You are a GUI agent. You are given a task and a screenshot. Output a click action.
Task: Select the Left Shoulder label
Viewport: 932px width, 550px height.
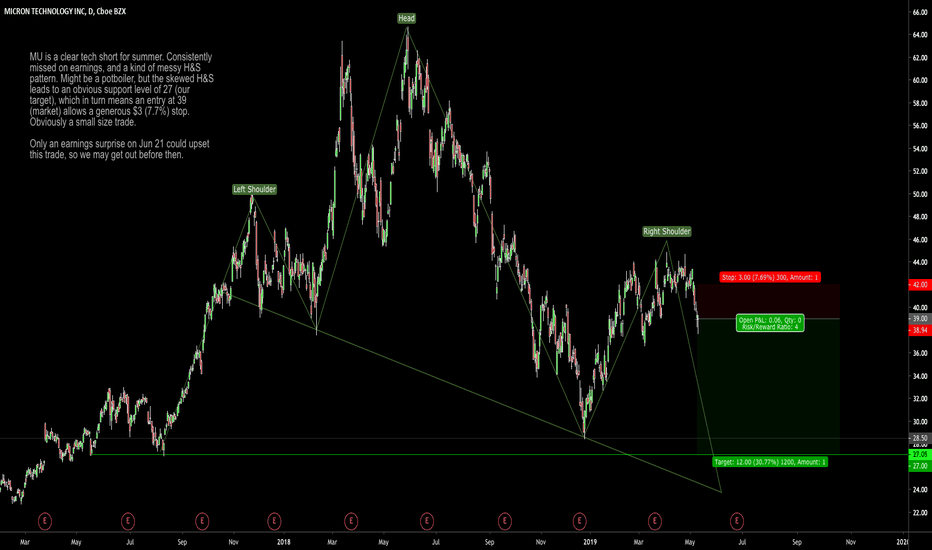[254, 189]
